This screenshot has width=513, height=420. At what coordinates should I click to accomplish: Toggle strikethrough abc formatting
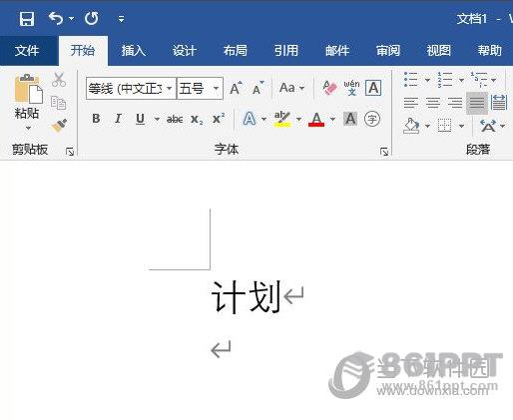click(175, 119)
